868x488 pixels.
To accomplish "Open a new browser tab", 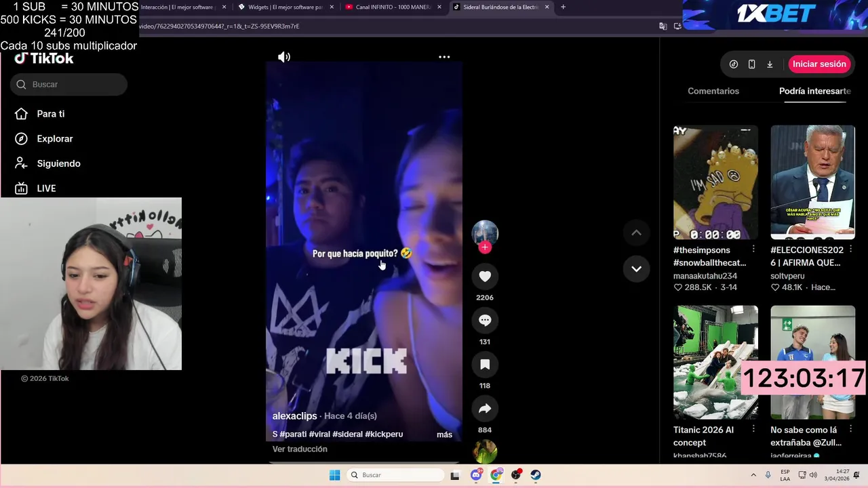I will coord(563,7).
